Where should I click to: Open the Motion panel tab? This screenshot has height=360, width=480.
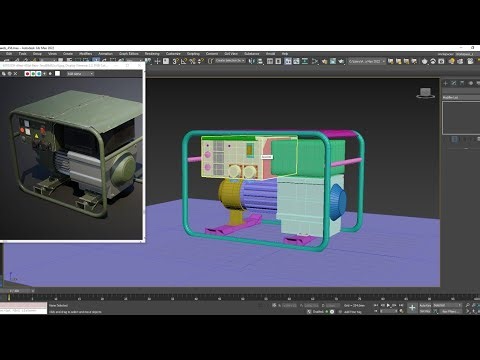pos(470,83)
